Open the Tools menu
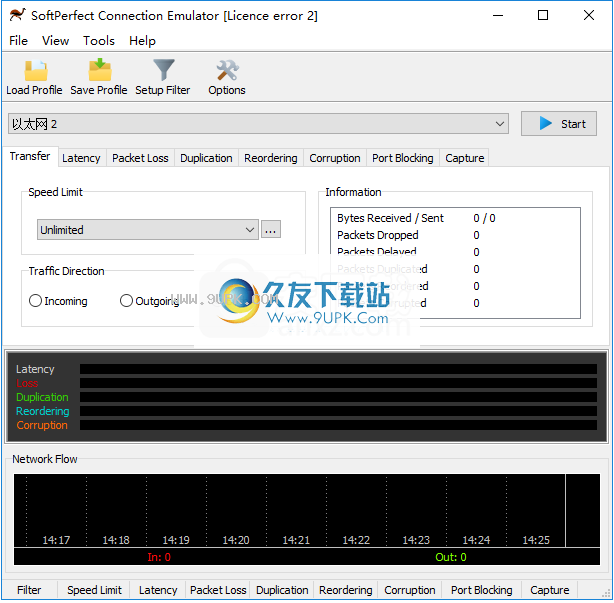Viewport: 614px width, 603px height. point(99,41)
